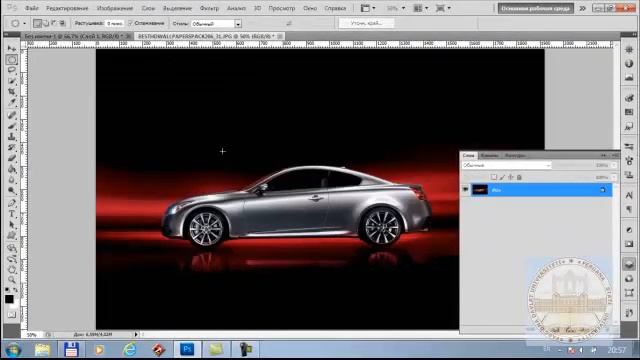Screen dimensions: 640x360
Task: Open the layer blending mode dropdown
Action: click(x=507, y=165)
